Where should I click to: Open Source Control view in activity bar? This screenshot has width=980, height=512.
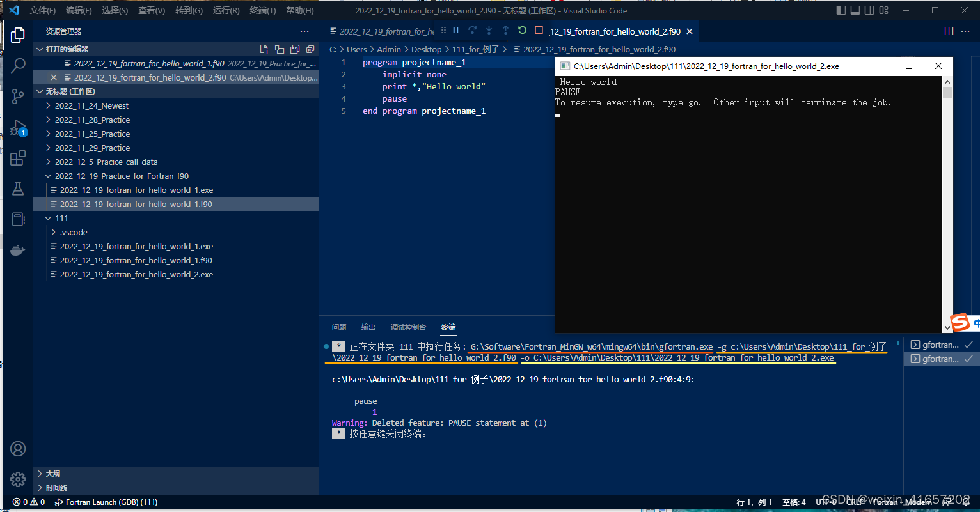18,96
